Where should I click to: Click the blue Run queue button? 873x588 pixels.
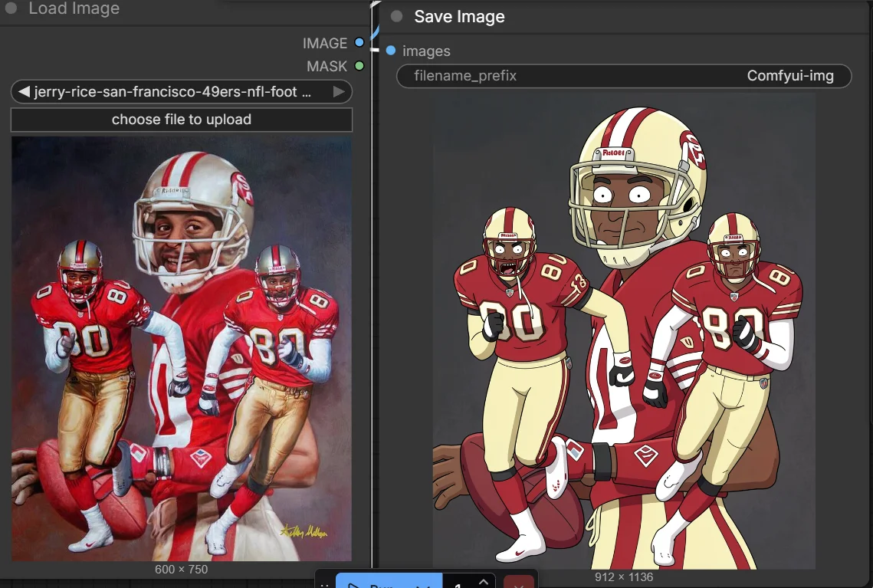click(389, 581)
